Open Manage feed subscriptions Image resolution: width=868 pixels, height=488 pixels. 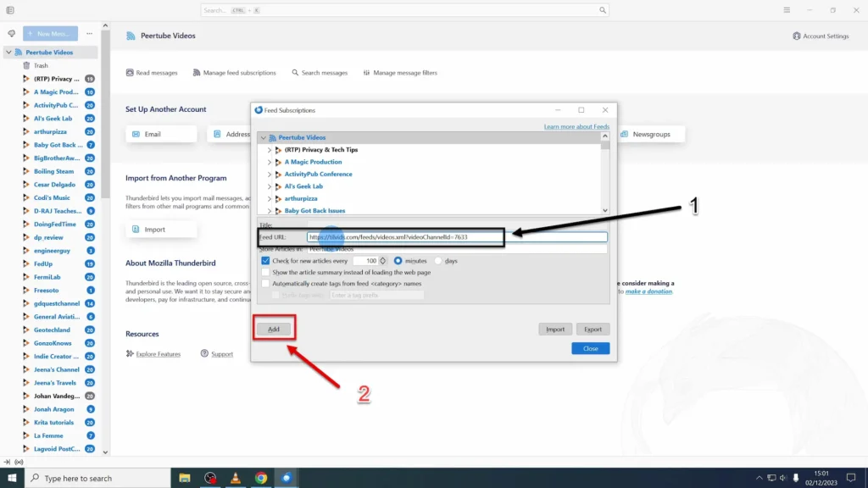click(234, 73)
